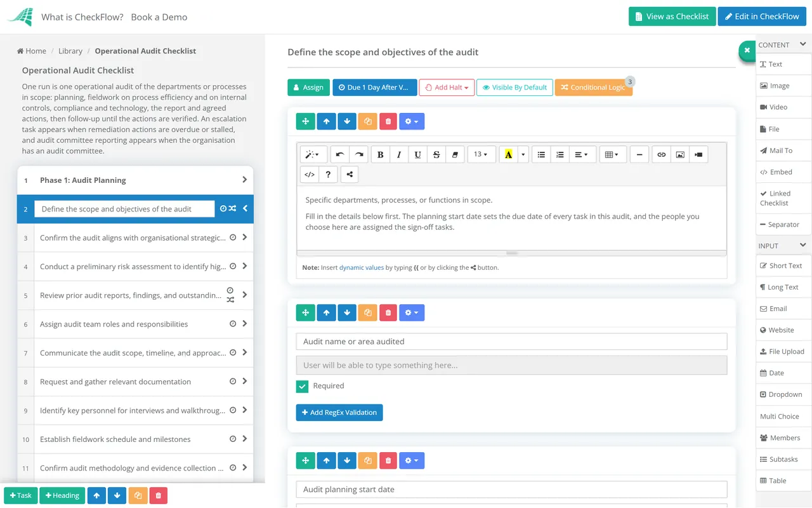Collapse the INPUT section in the right panel
Image resolution: width=812 pixels, height=508 pixels.
coord(803,245)
